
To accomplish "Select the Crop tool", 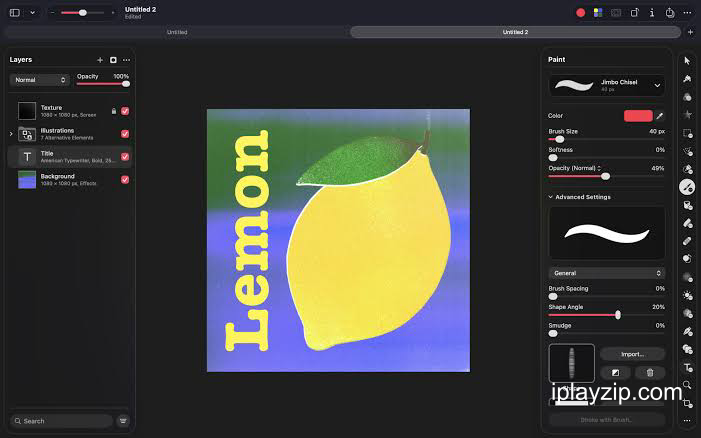I will [687, 403].
